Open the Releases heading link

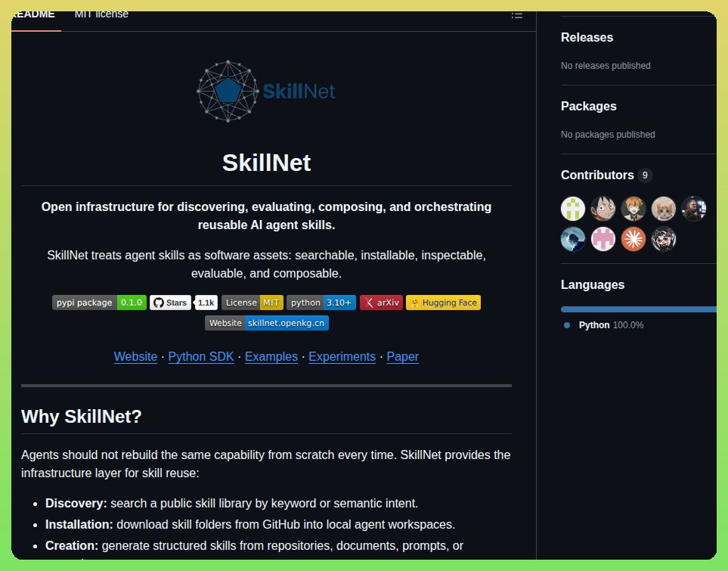pyautogui.click(x=587, y=37)
